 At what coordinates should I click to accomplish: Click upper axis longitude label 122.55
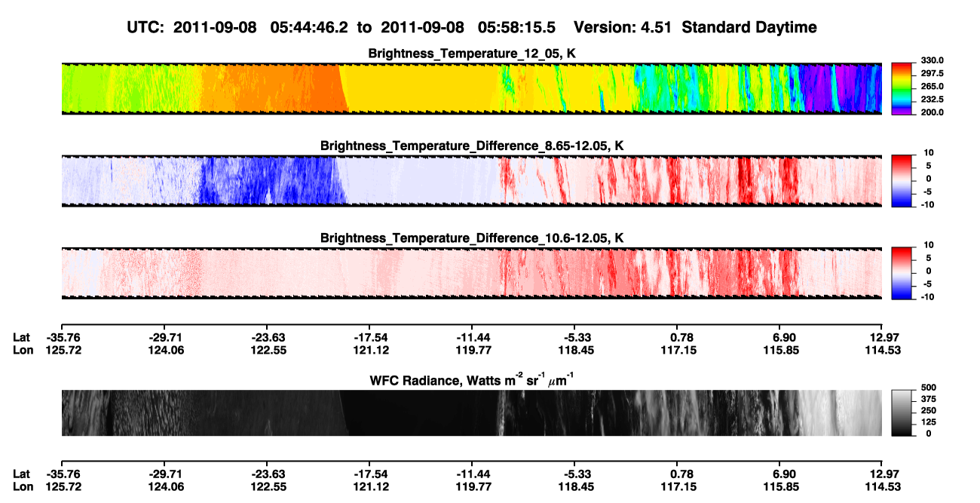pyautogui.click(x=266, y=351)
